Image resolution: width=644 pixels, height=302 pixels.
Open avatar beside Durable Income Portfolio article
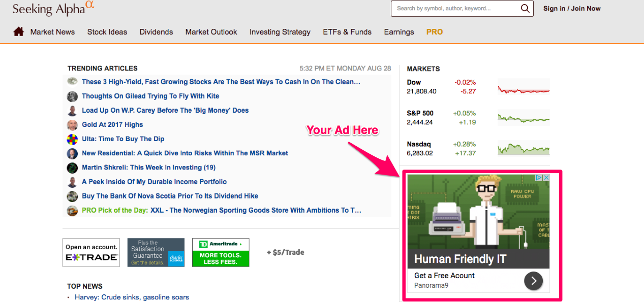coord(72,182)
